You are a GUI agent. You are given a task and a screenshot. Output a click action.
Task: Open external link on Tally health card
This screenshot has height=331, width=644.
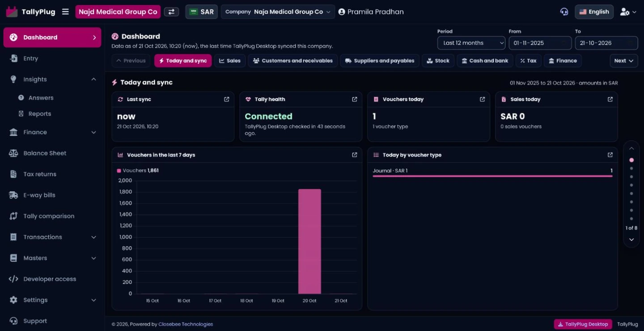(355, 99)
